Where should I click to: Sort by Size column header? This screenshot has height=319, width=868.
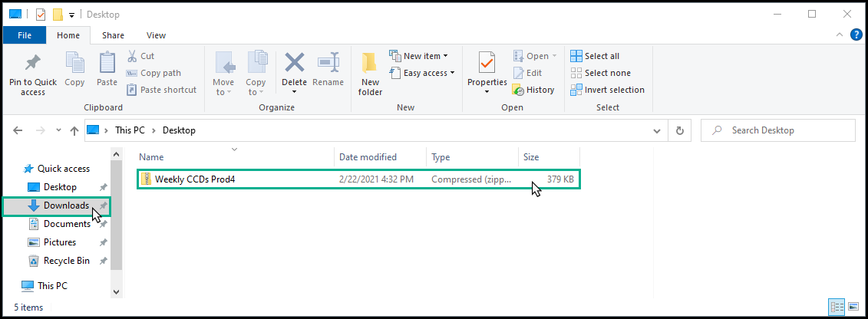click(x=549, y=157)
